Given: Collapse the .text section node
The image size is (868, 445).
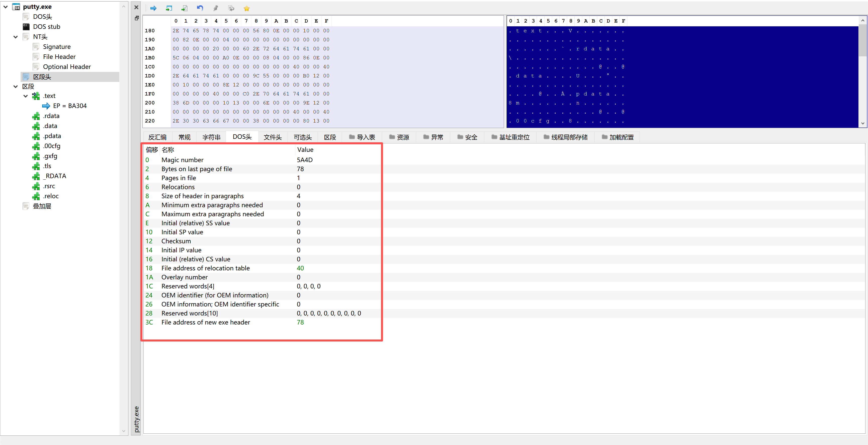Looking at the screenshot, I should (26, 96).
